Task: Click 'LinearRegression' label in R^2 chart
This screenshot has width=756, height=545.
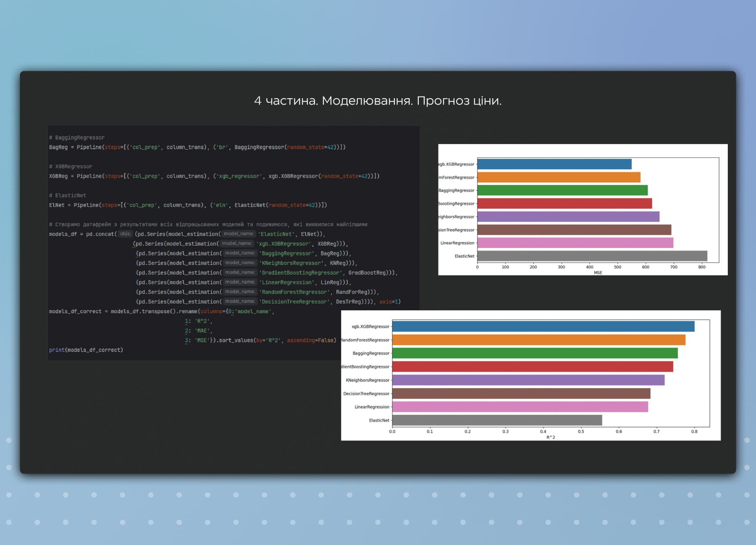Action: pyautogui.click(x=372, y=407)
